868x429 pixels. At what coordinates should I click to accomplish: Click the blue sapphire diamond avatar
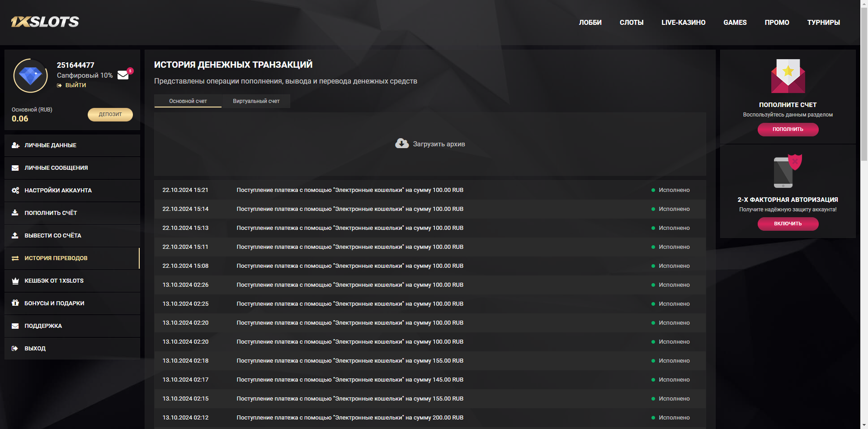coord(31,76)
